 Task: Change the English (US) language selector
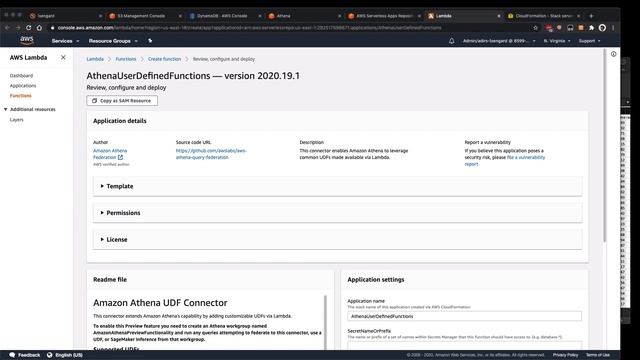(65, 355)
